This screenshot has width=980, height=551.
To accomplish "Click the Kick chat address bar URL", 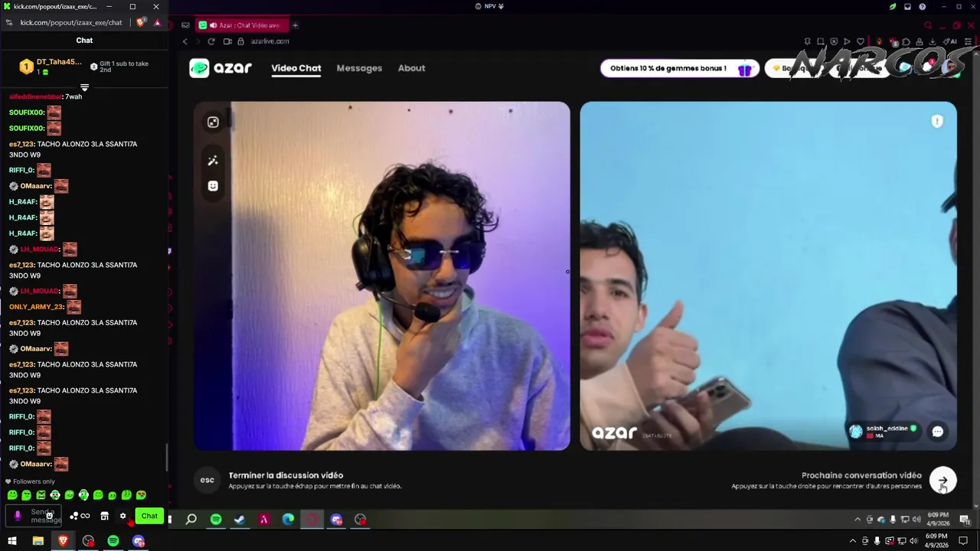I will click(x=71, y=23).
